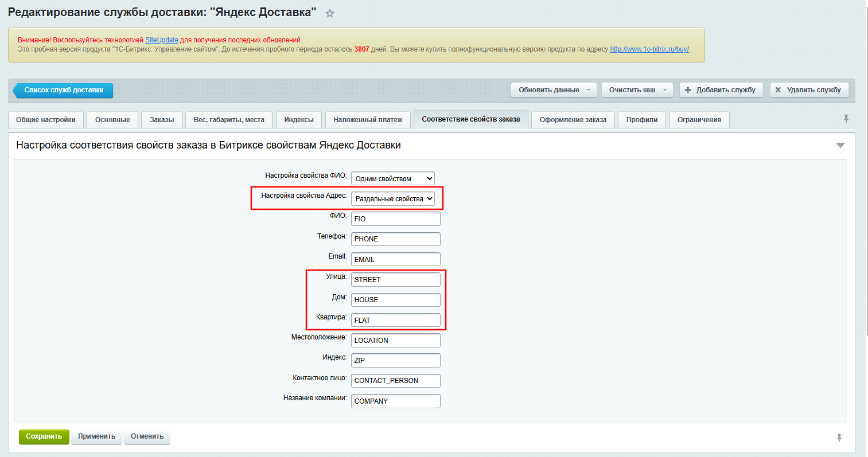Image resolution: width=868 pixels, height=457 pixels.
Task: Switch to Наложенный платеж tab
Action: point(368,120)
